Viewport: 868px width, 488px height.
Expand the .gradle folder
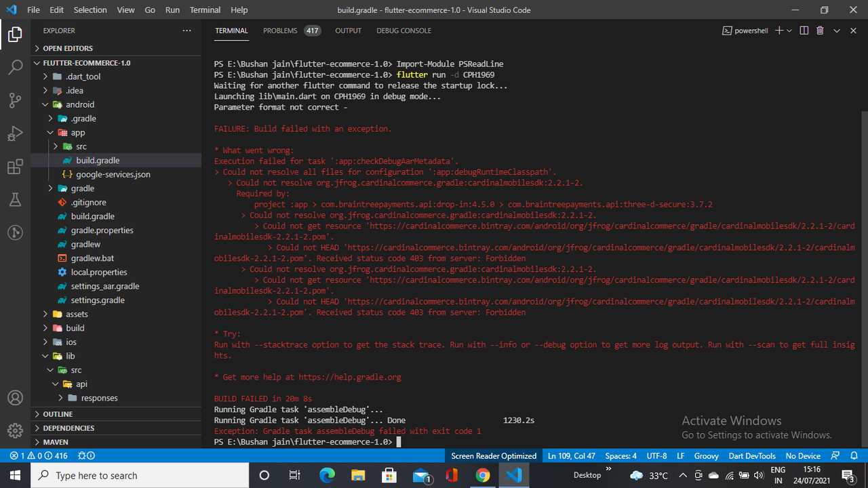click(x=116, y=119)
